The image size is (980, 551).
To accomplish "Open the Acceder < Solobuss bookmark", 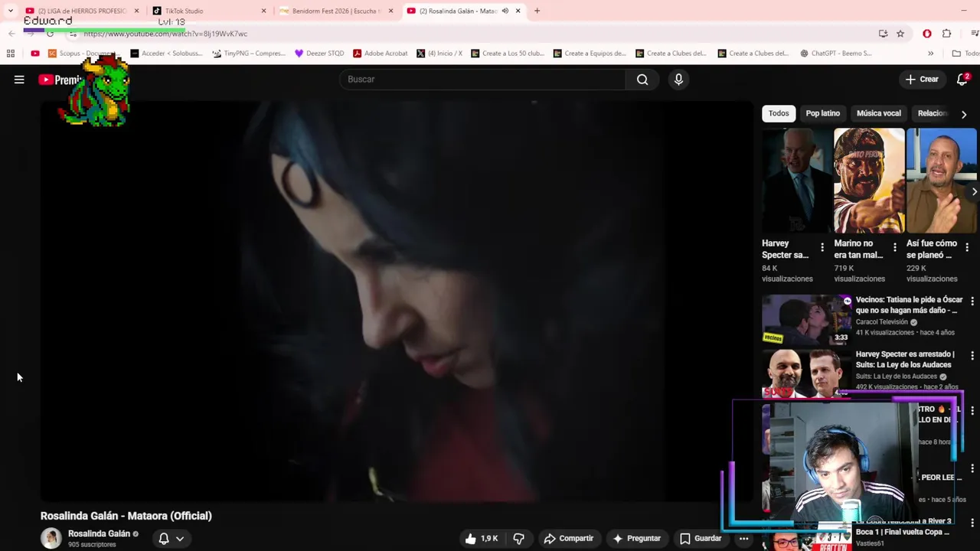I will (166, 54).
